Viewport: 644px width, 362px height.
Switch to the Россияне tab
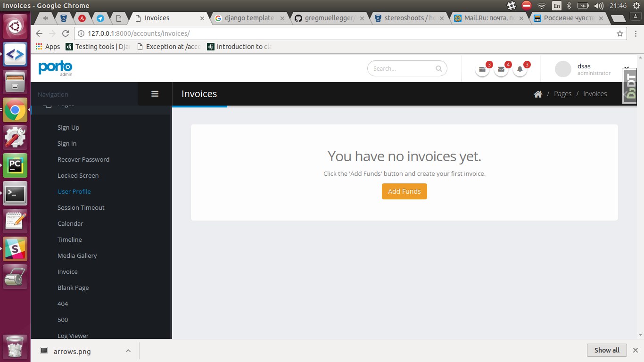pos(569,18)
